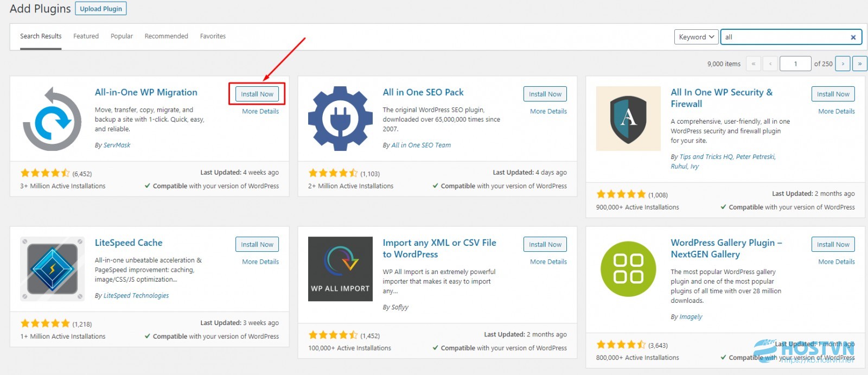Screen dimensions: 868x375
Task: Click the '9,000 items' results count
Action: 724,63
